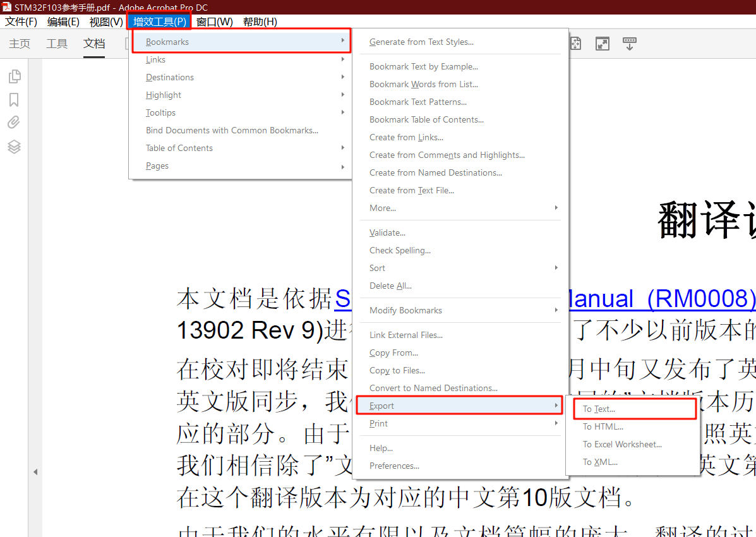Click the full screen mode icon
Viewport: 756px width, 537px height.
tap(602, 44)
